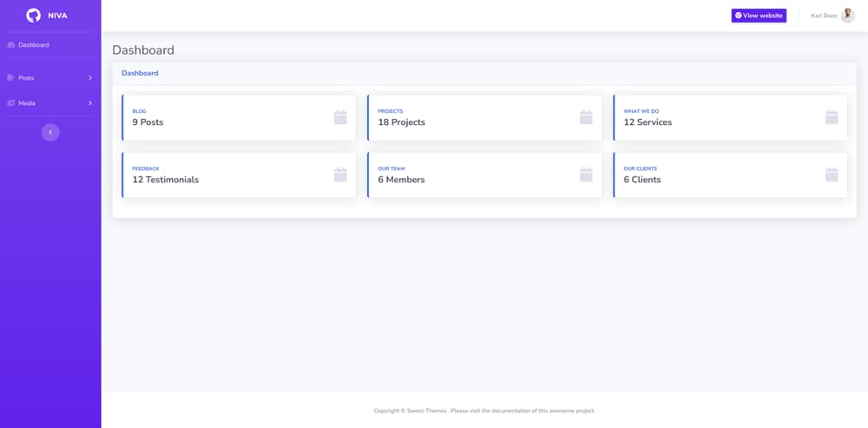Click the NIVA logo icon in sidebar
This screenshot has height=428, width=868.
(x=34, y=15)
